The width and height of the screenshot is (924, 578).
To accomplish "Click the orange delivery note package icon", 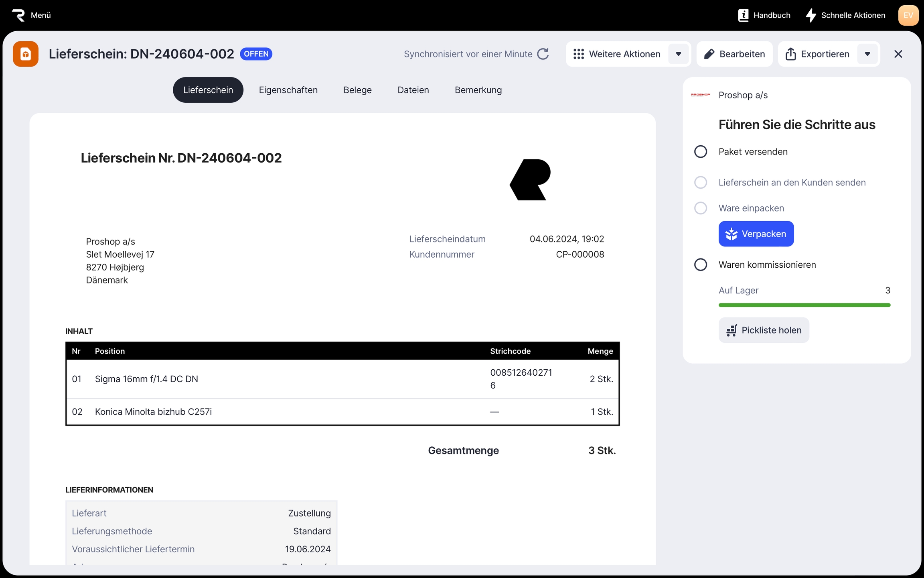I will [26, 54].
